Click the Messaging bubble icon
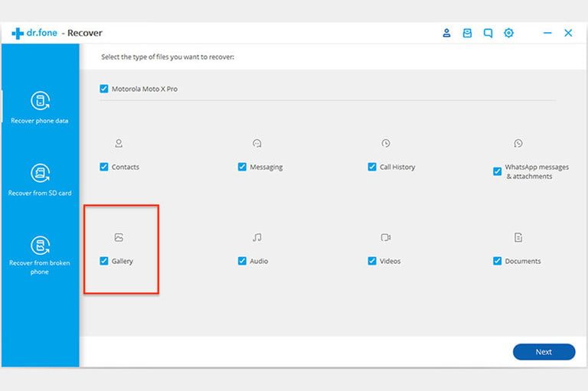The image size is (588, 391). pyautogui.click(x=257, y=143)
